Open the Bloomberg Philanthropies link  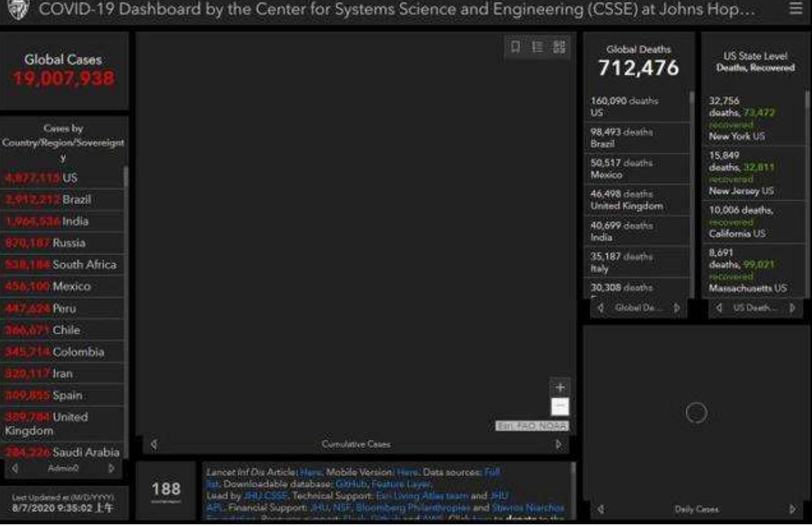[412, 508]
